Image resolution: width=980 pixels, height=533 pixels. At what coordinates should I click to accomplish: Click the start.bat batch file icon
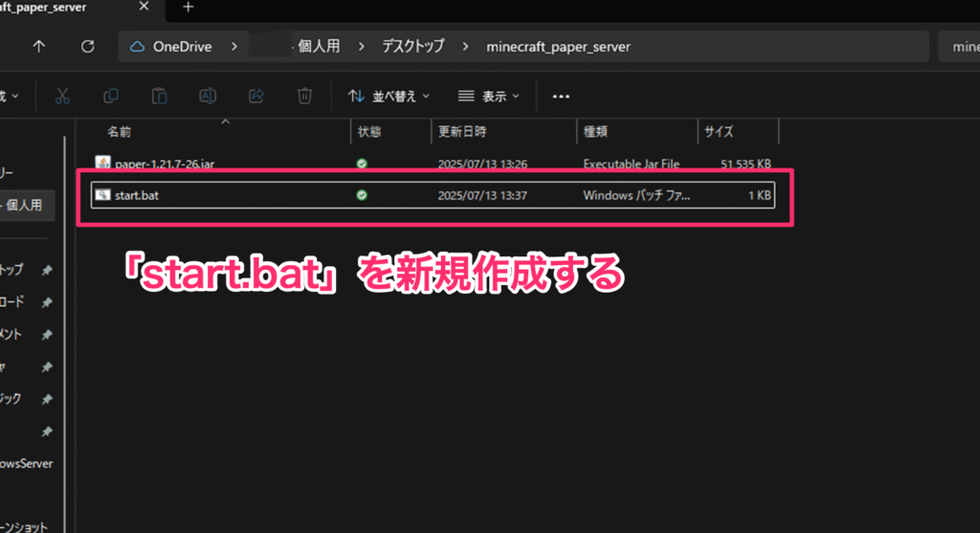[x=102, y=195]
